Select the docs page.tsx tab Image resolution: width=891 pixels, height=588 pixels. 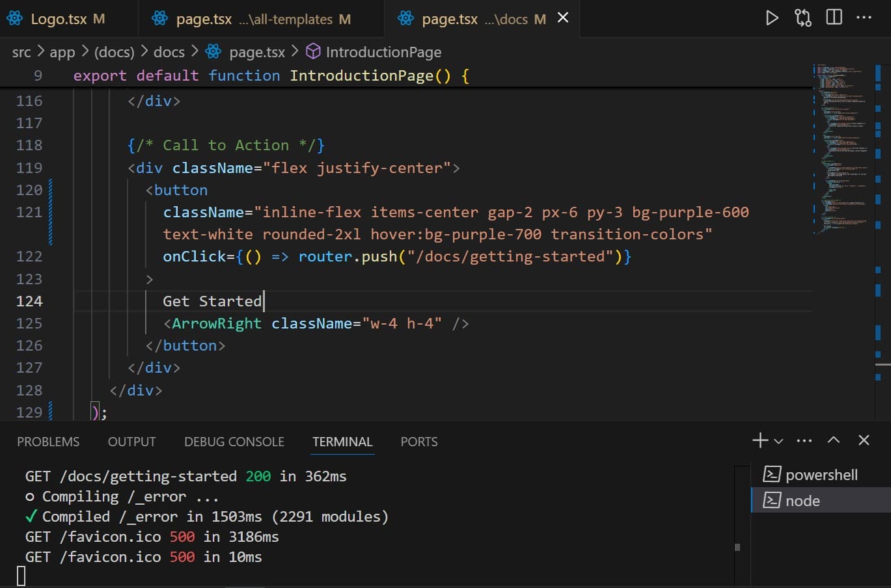click(483, 19)
